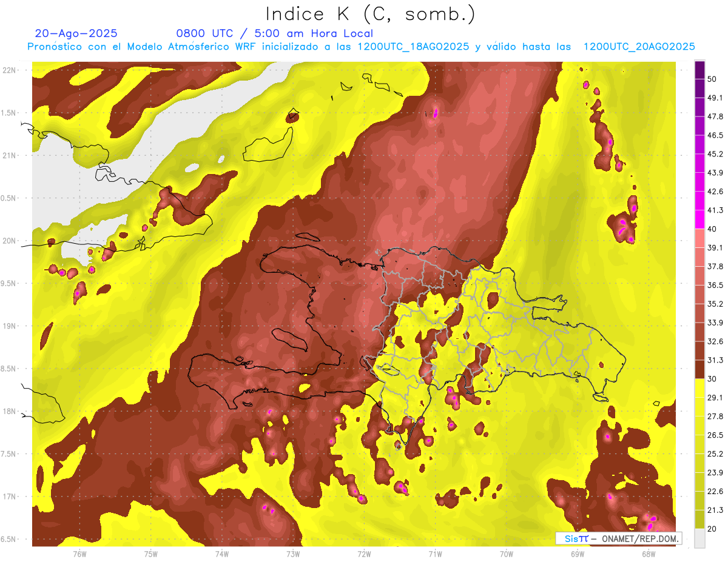
Task: Click the time text "0800 UTC / 5:00 am Hora Local"
Action: tap(274, 33)
